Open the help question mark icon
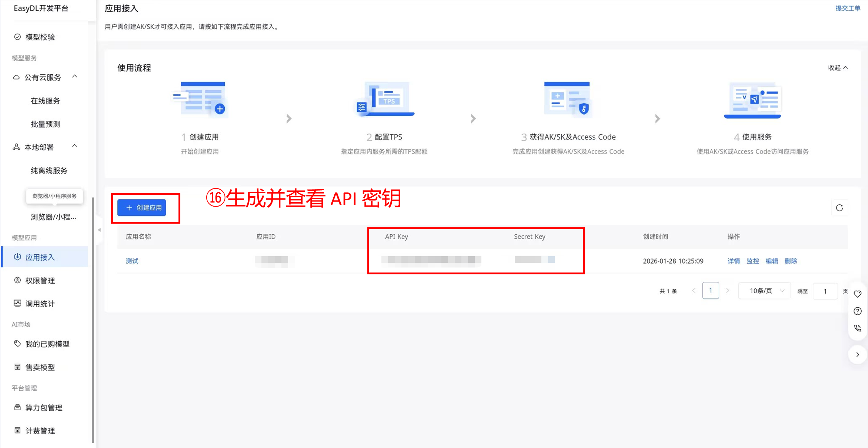868x448 pixels. click(x=857, y=311)
